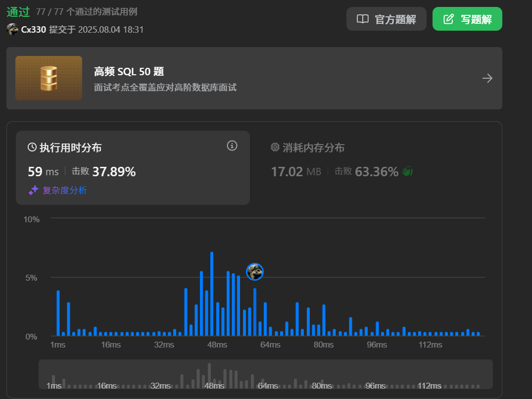Click the Cx330 user avatar next to submission info
The height and width of the screenshot is (399, 532).
point(12,30)
